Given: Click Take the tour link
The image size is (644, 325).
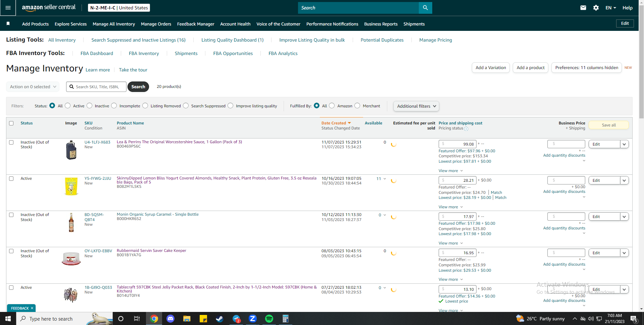Looking at the screenshot, I should point(133,70).
